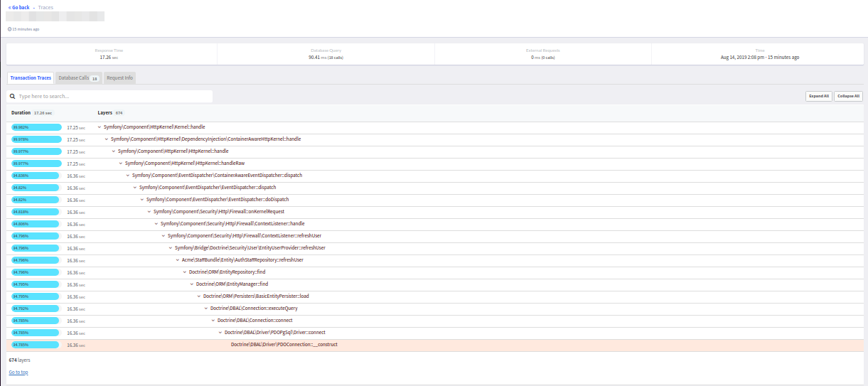
Task: Click the Duration column header
Action: [21, 113]
